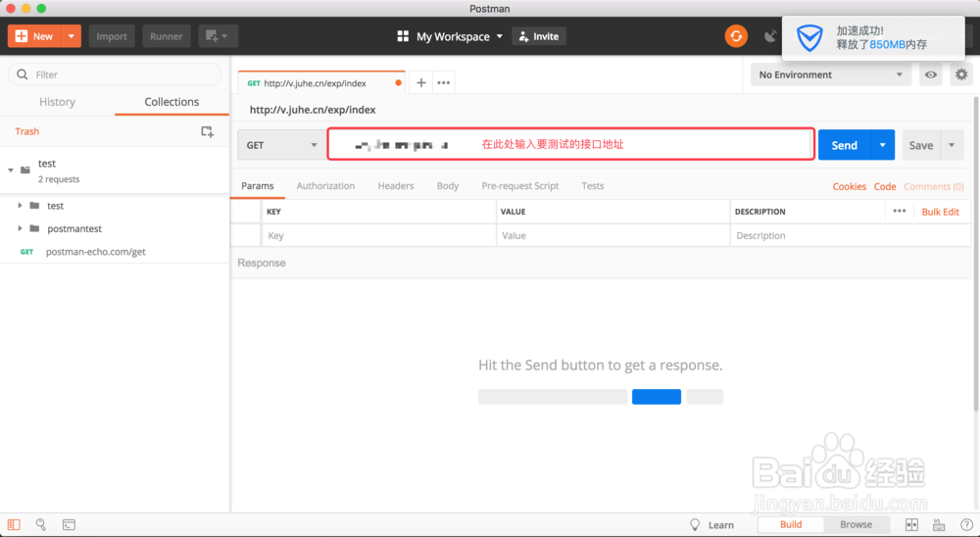The height and width of the screenshot is (537, 980).
Task: Open the Code link
Action: (885, 186)
